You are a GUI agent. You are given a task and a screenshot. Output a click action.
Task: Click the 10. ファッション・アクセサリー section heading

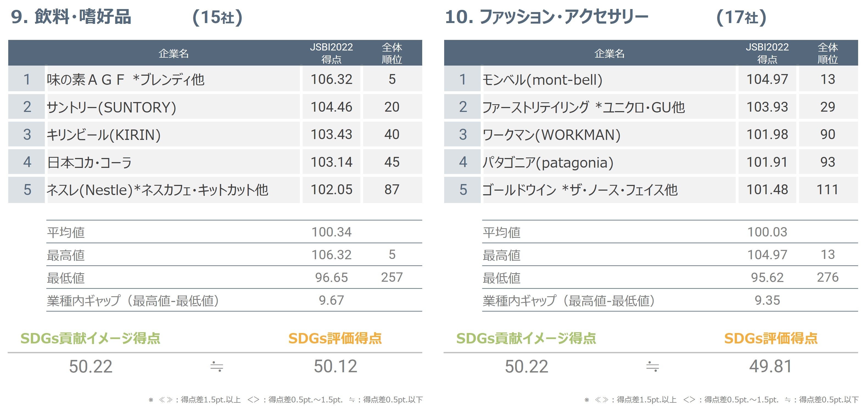pyautogui.click(x=546, y=17)
